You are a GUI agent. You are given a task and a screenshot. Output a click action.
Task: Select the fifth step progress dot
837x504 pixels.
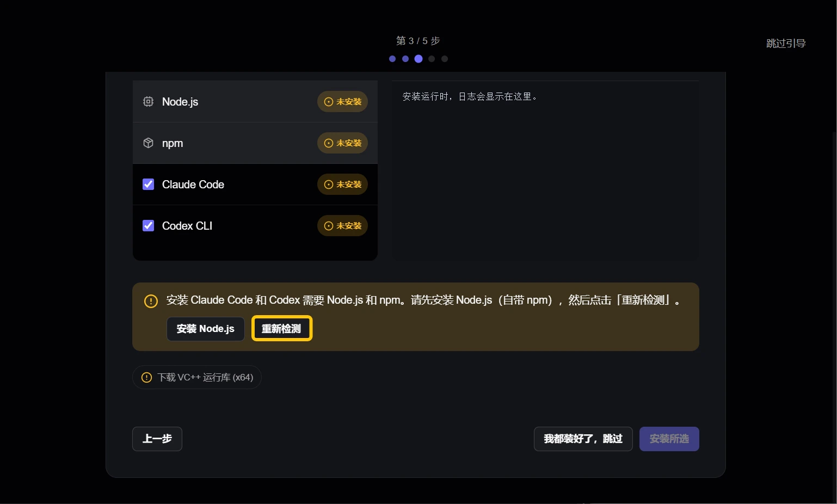445,59
